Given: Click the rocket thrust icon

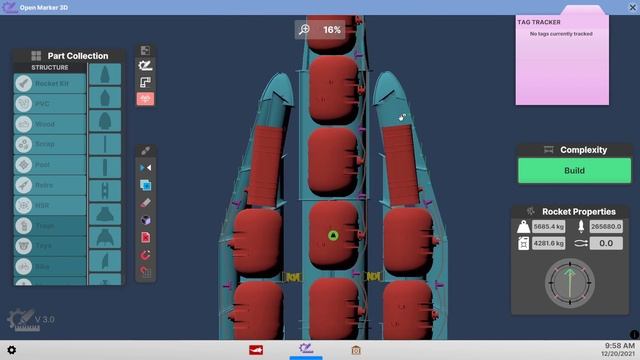Looking at the screenshot, I should (x=581, y=227).
